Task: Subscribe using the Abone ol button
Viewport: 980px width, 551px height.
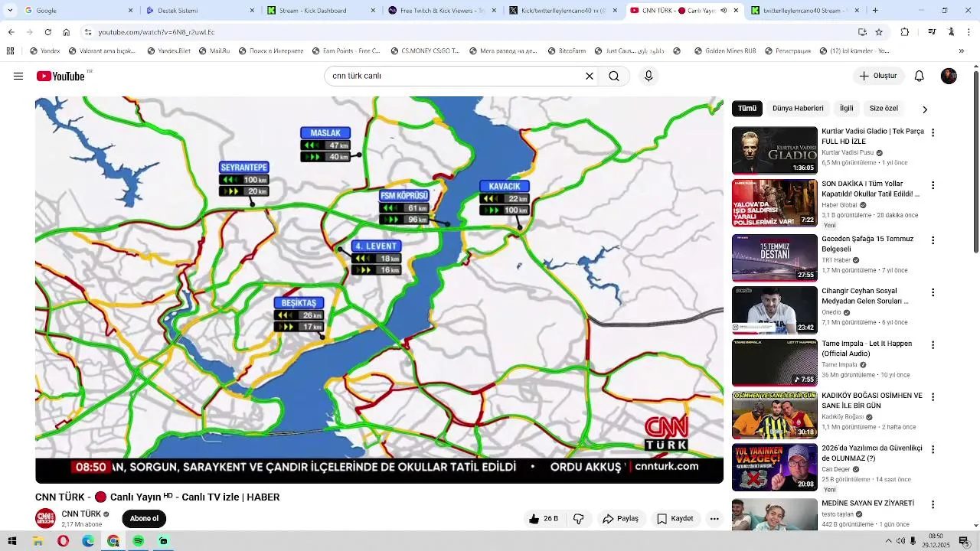Action: coord(144,519)
